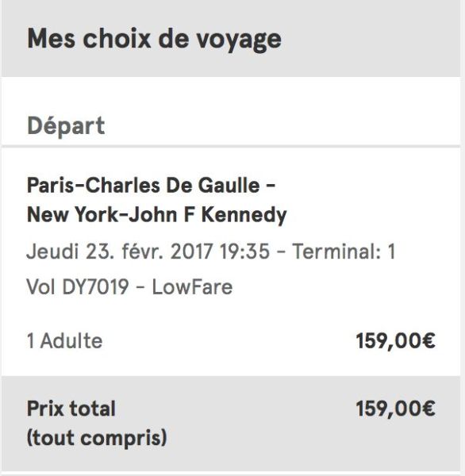Select the "1 Adulte" passenger line
The image size is (465, 476).
[65, 341]
